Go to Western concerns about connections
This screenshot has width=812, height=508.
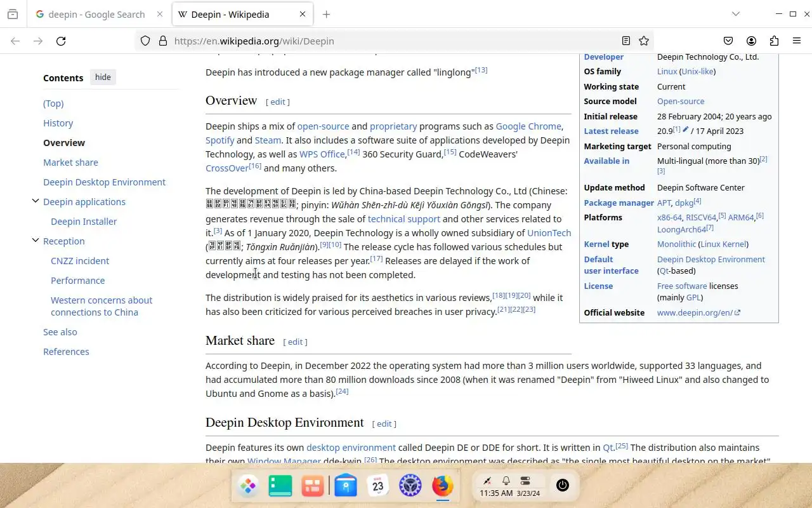(101, 306)
